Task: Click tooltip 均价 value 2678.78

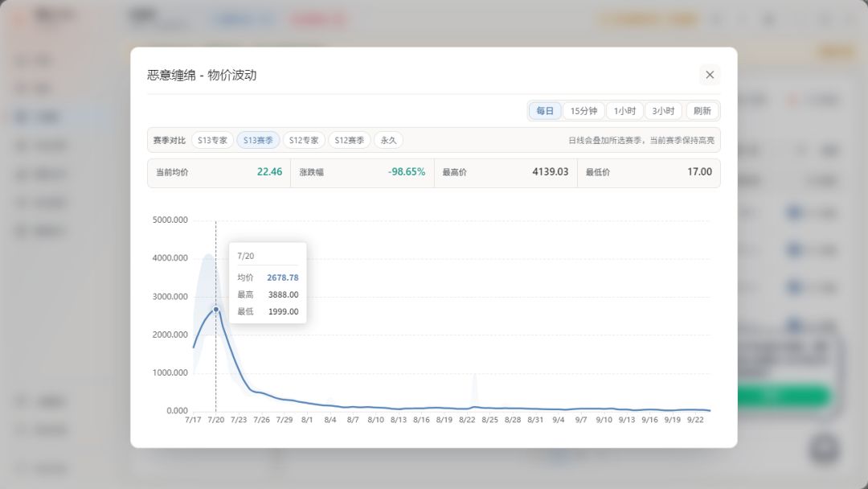Action: (x=282, y=277)
